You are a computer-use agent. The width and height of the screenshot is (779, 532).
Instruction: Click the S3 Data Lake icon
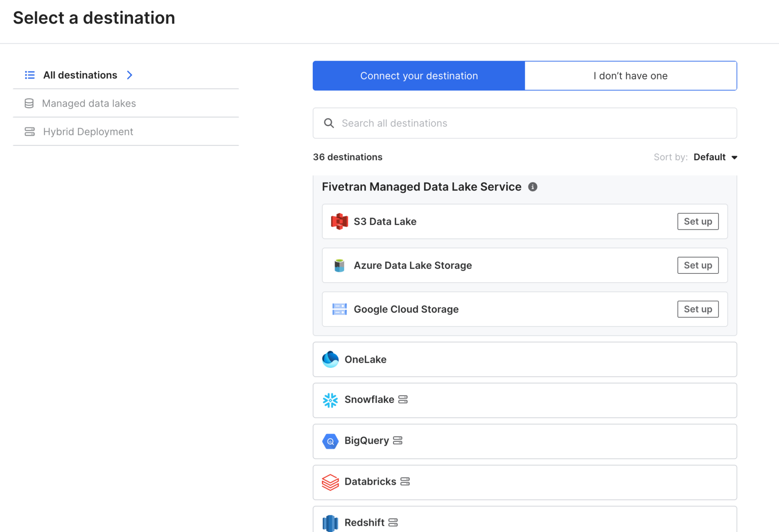[x=339, y=222]
